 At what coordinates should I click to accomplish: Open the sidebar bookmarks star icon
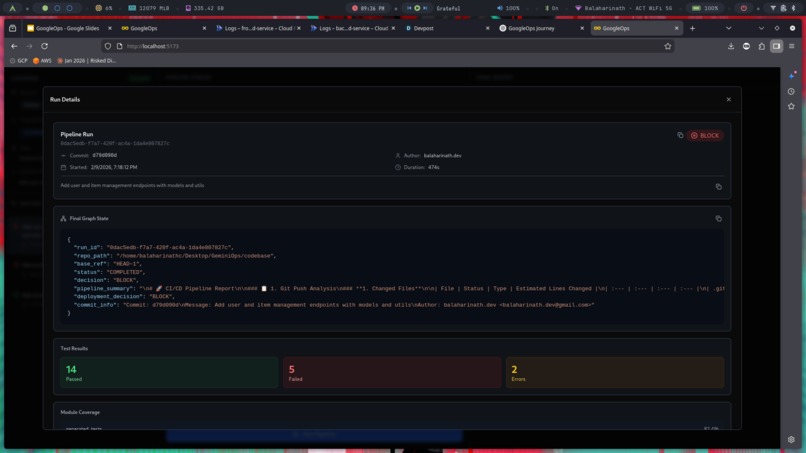click(791, 106)
